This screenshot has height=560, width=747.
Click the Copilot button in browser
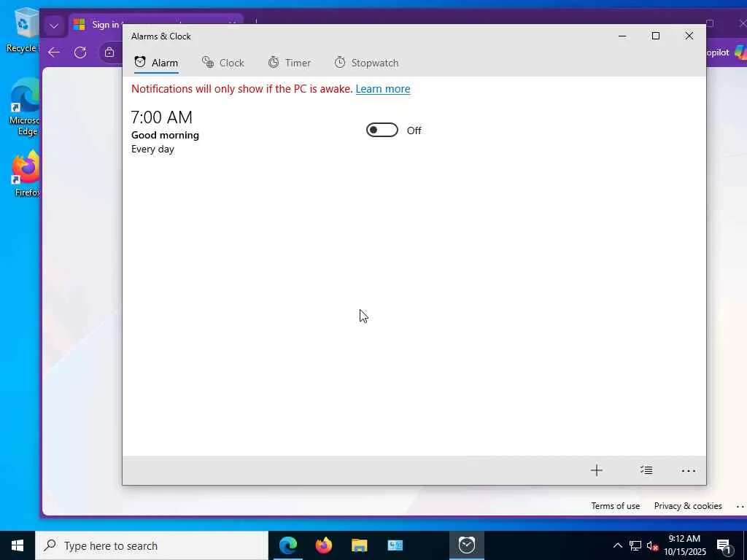[x=726, y=52]
